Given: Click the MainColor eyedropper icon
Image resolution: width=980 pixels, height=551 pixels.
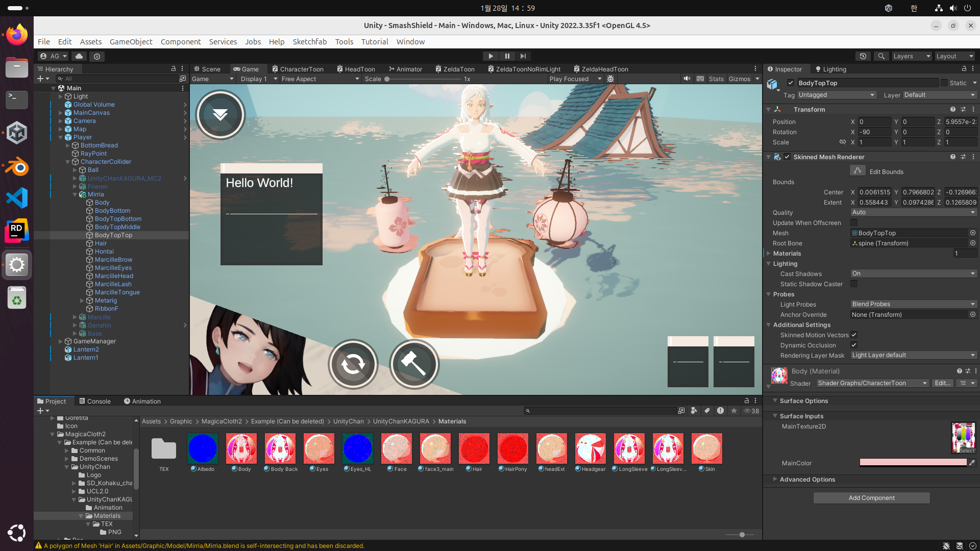Looking at the screenshot, I should (972, 463).
